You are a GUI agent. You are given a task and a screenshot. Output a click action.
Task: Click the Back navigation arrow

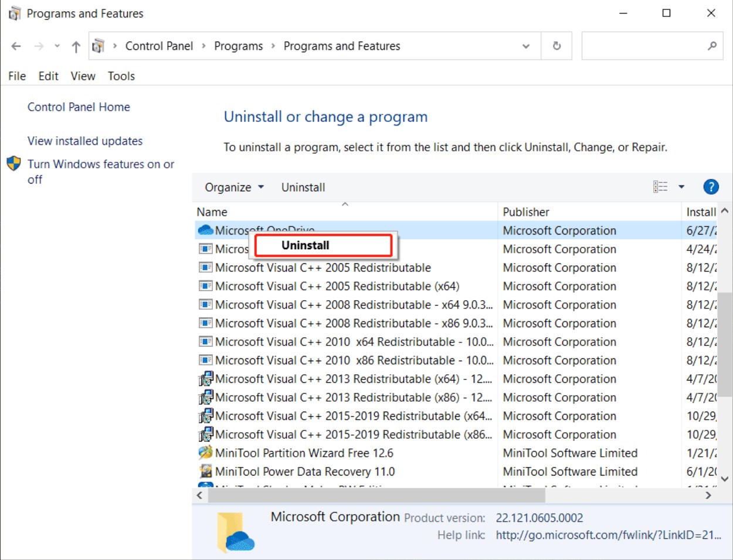(16, 46)
